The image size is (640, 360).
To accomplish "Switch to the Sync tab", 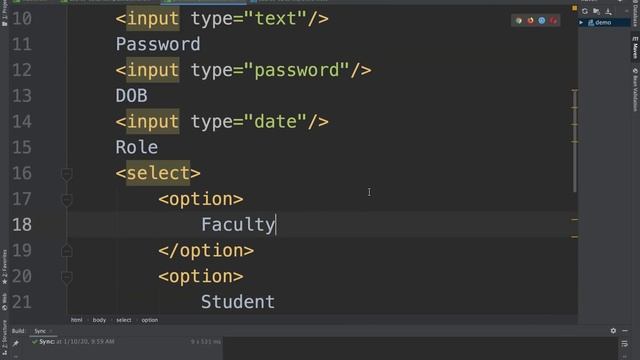I will coord(40,331).
